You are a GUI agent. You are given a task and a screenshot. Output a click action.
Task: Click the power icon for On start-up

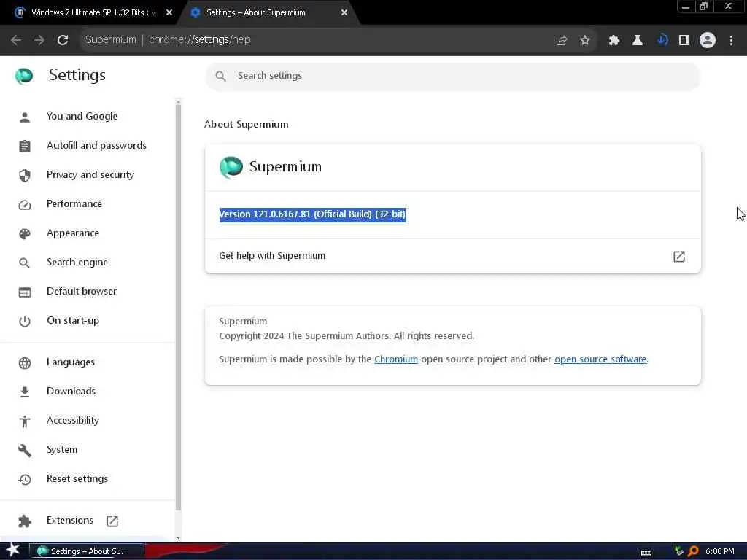click(25, 322)
